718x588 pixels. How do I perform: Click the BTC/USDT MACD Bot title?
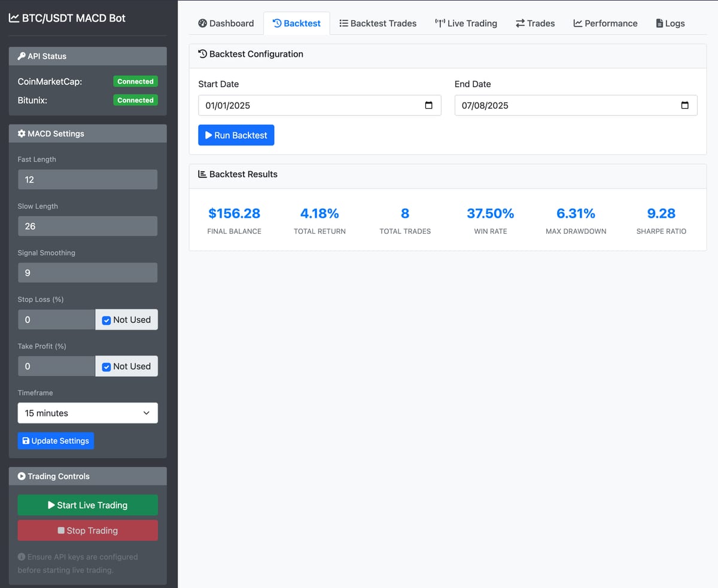pyautogui.click(x=74, y=18)
